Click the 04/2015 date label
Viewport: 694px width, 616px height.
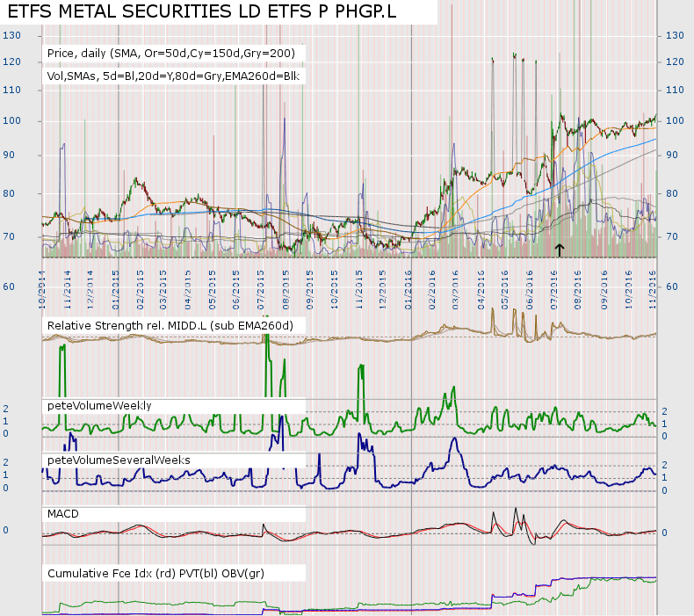click(x=188, y=290)
